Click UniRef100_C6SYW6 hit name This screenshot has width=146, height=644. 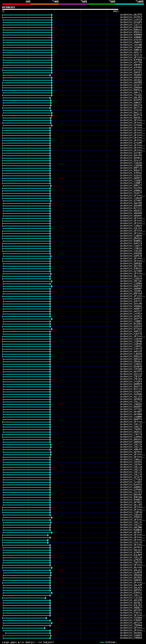coord(131,45)
